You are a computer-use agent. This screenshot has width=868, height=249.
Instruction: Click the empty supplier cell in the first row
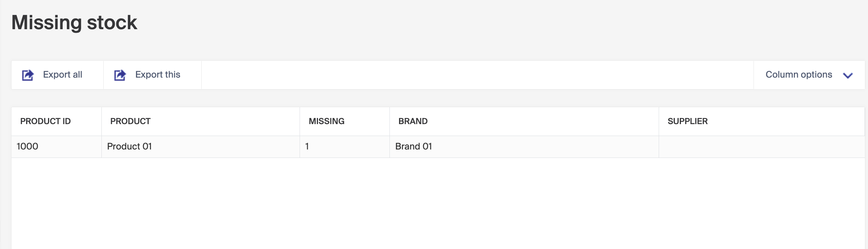(x=762, y=146)
